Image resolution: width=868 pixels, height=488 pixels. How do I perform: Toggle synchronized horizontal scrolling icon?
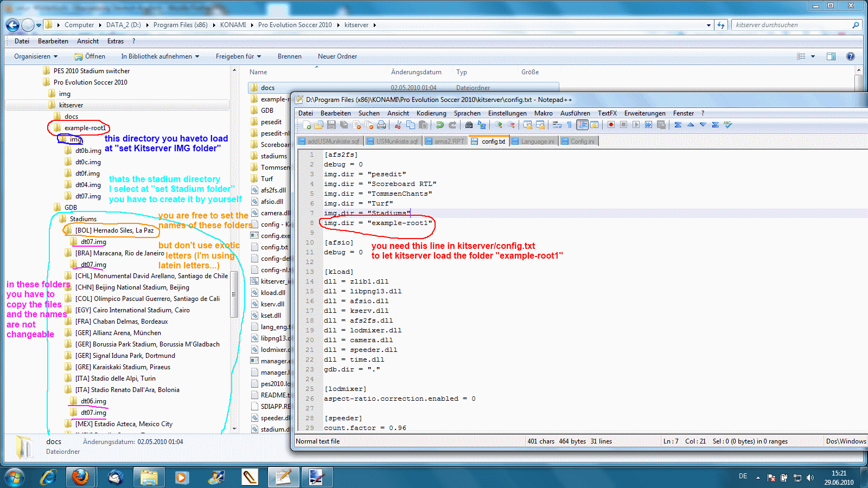540,125
